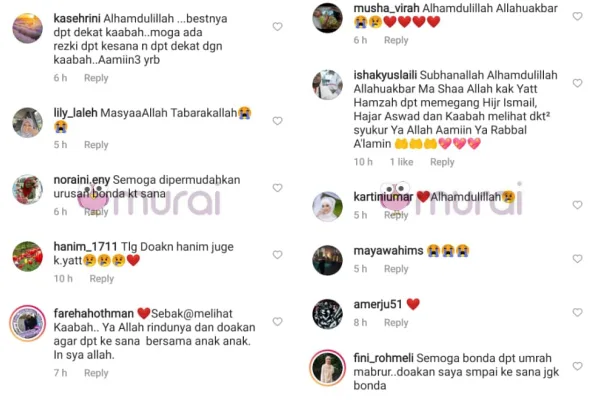The image size is (600, 400).
Task: Tap the heart beside amerju51's comment
Action: tap(577, 312)
